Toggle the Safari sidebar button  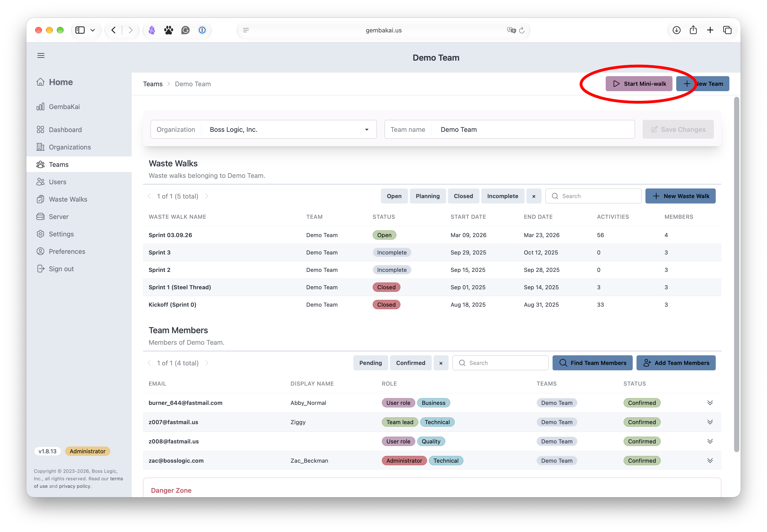coord(80,30)
